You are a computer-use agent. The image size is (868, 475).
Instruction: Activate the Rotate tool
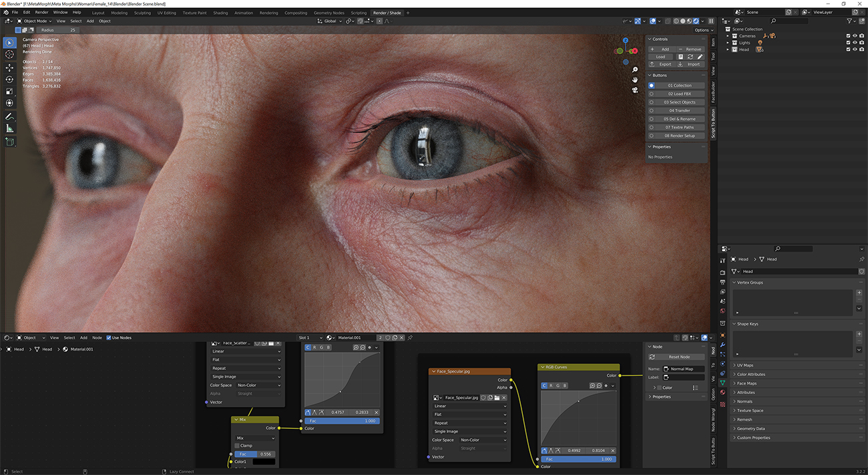tap(9, 80)
